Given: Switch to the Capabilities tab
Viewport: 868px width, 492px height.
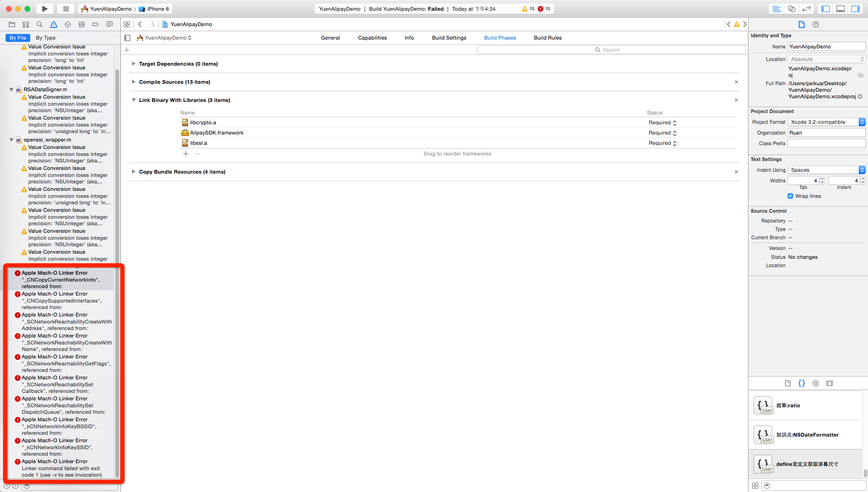Looking at the screenshot, I should [372, 38].
